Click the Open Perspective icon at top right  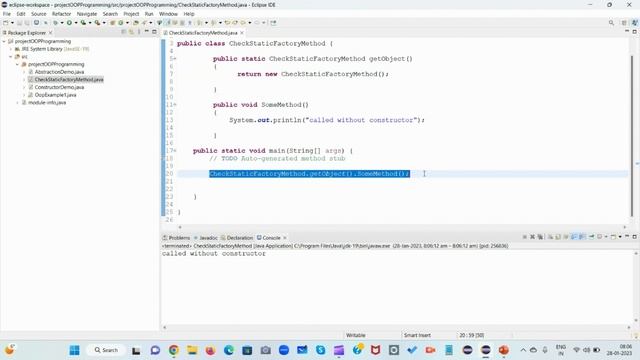[624, 23]
